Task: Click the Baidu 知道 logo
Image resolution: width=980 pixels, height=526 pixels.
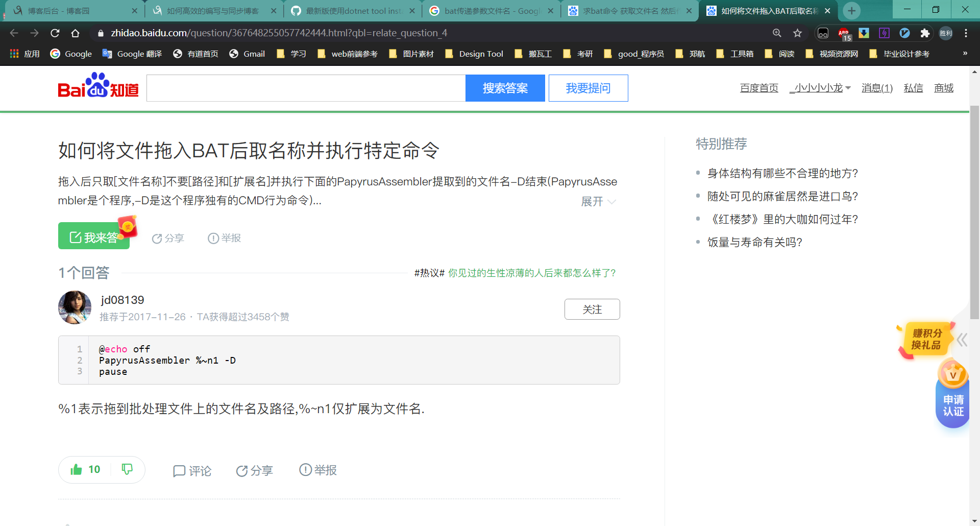Action: pos(98,86)
